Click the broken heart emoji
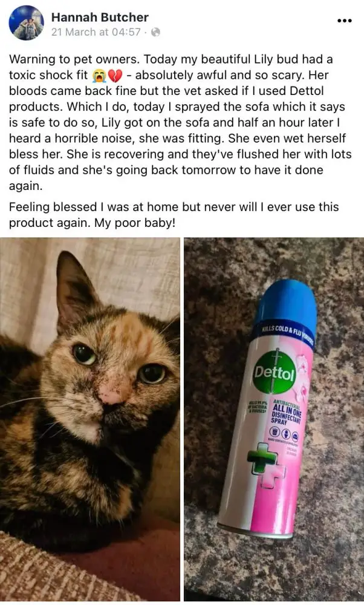Screen dimensions: 364x605 click(x=114, y=75)
